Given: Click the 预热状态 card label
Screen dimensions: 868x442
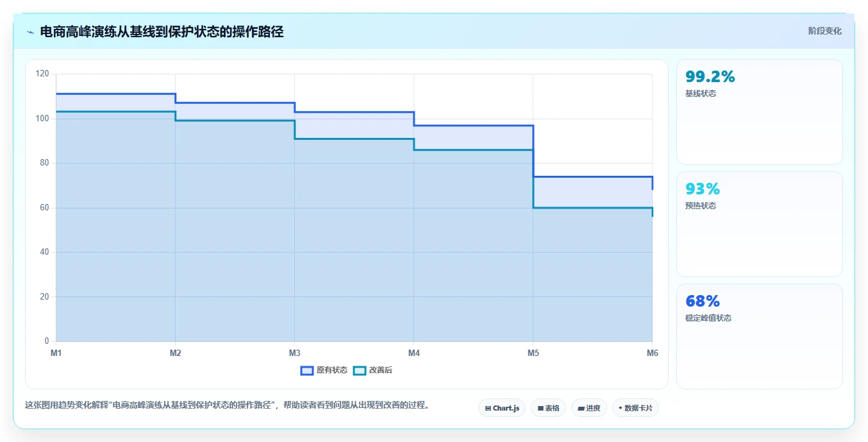Looking at the screenshot, I should pos(701,206).
